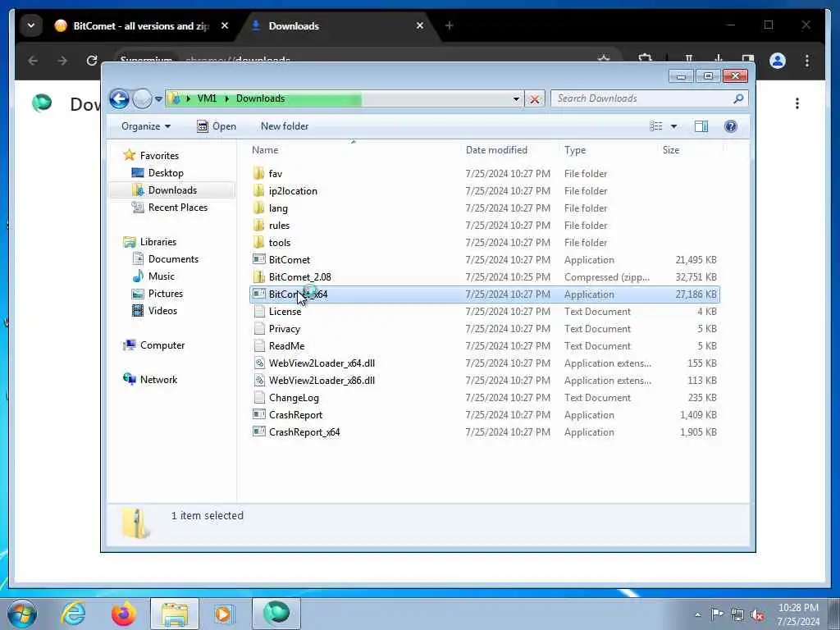Open the browser profile avatar icon
This screenshot has height=630, width=840.
[x=778, y=61]
